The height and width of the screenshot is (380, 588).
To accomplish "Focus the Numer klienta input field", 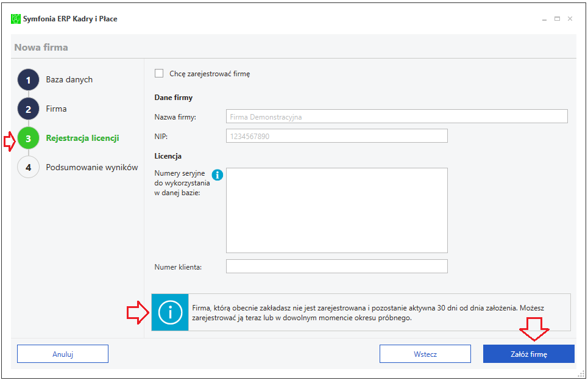I will click(337, 266).
